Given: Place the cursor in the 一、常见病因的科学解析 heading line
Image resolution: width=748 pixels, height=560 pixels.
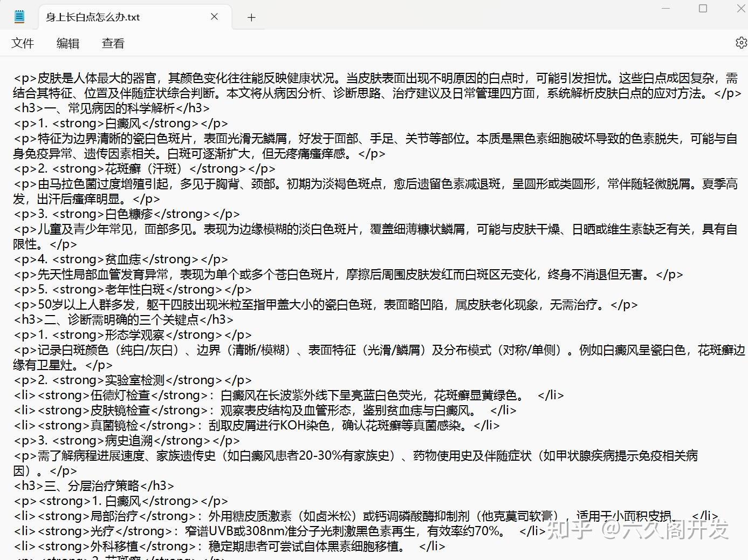Looking at the screenshot, I should point(112,108).
